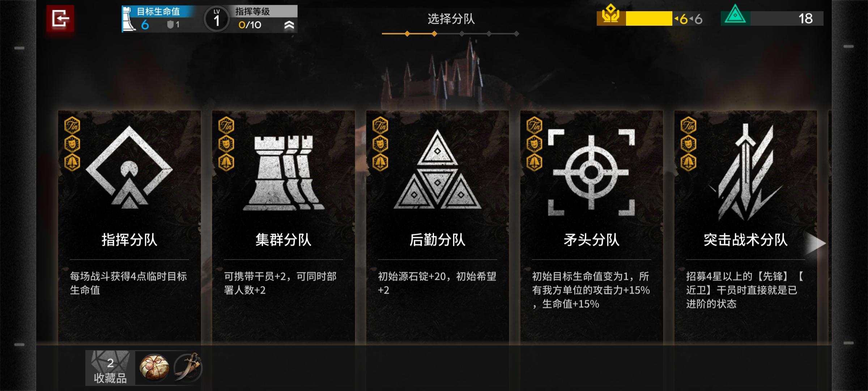868x391 pixels.
Task: Click the second progress step marker
Action: click(x=434, y=34)
